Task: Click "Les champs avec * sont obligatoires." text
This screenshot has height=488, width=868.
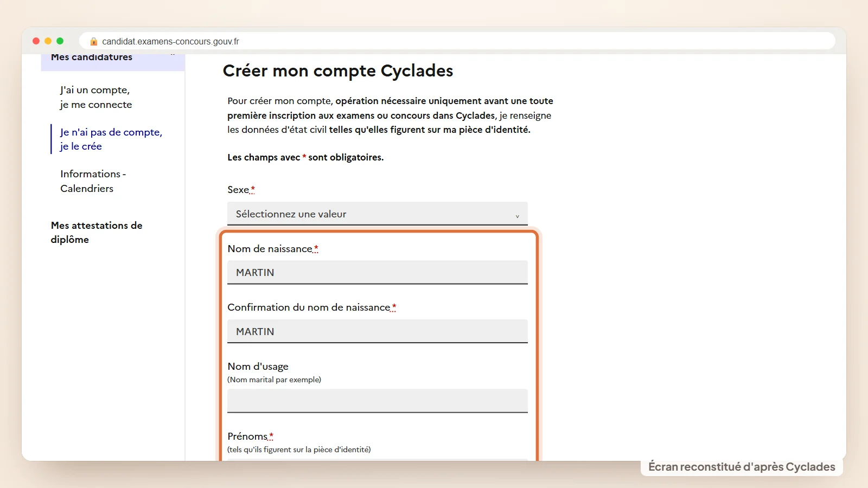Action: coord(305,157)
